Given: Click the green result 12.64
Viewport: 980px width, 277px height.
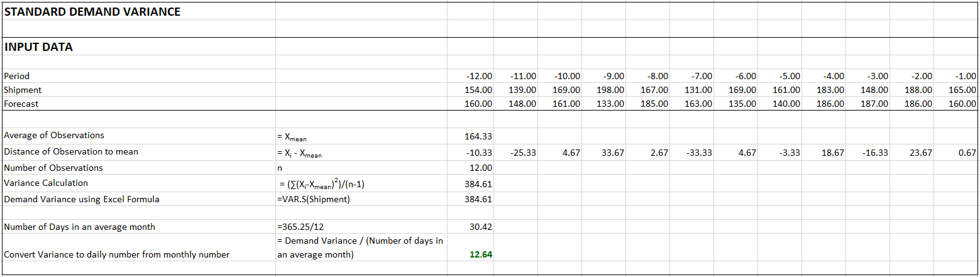Looking at the screenshot, I should point(481,254).
